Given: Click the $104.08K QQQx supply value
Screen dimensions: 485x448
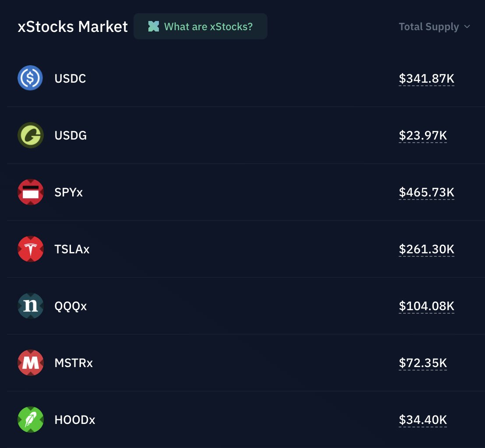Looking at the screenshot, I should point(426,306).
